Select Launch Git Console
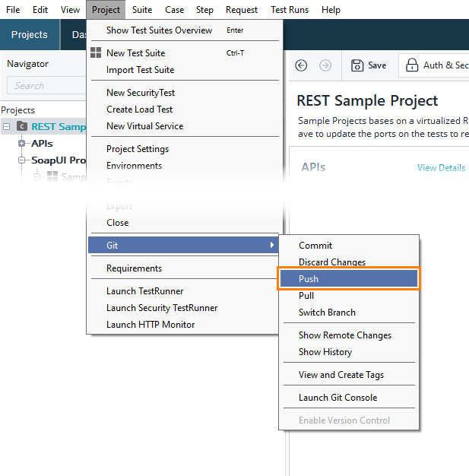Screen dimensions: 469x476 [x=349, y=398]
